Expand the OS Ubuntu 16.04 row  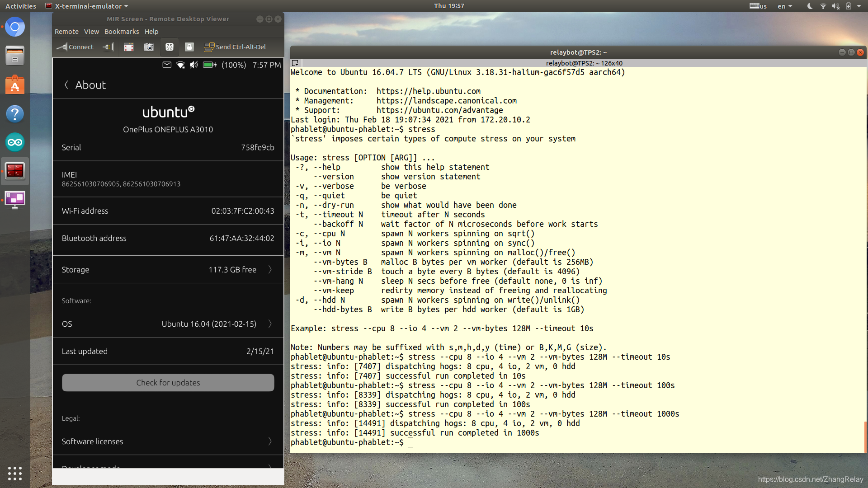pyautogui.click(x=168, y=324)
